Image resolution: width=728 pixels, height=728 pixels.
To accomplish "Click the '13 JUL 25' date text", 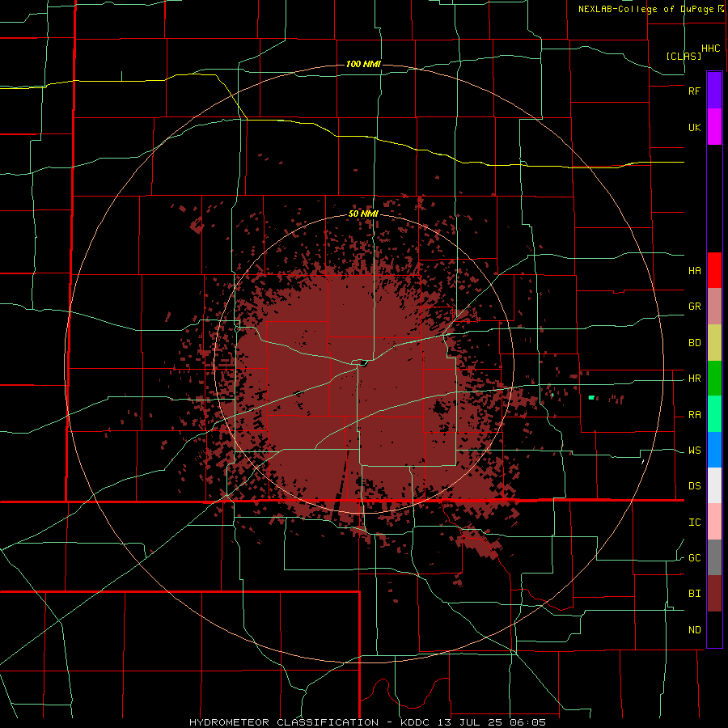I will point(472,722).
